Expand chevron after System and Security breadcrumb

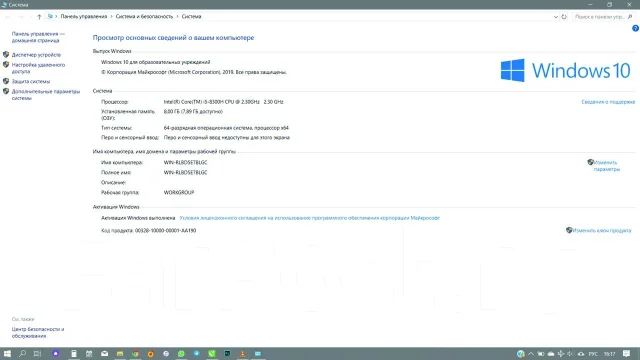point(178,17)
